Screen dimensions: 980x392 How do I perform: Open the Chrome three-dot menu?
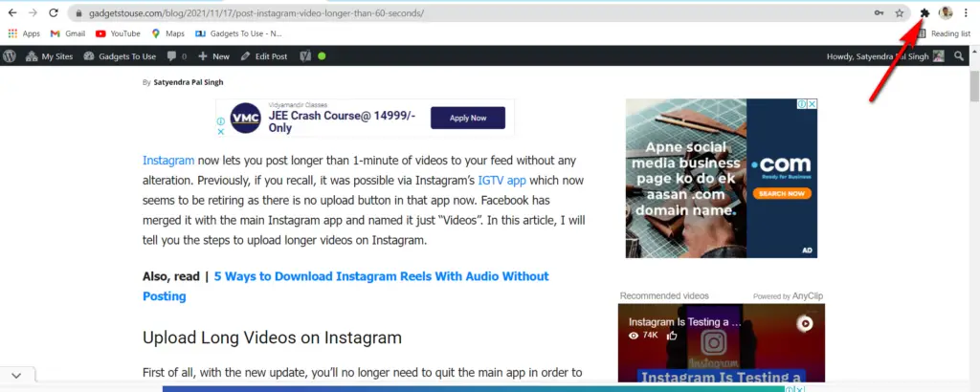click(x=966, y=12)
